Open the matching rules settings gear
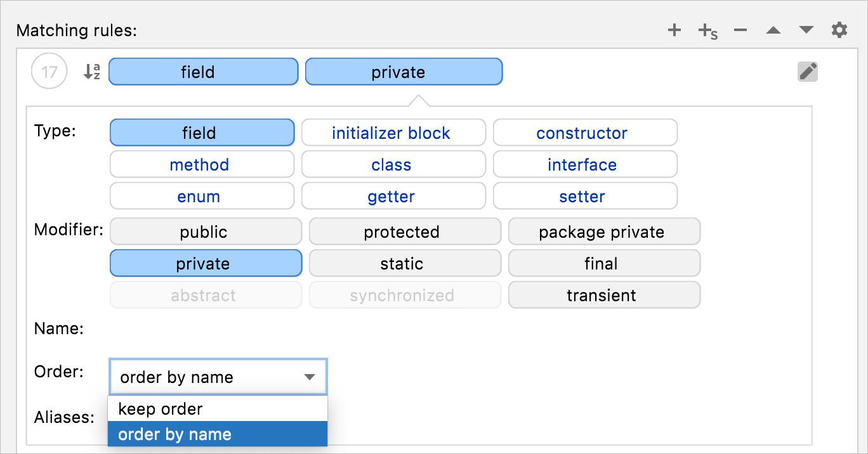The height and width of the screenshot is (454, 868). [839, 30]
